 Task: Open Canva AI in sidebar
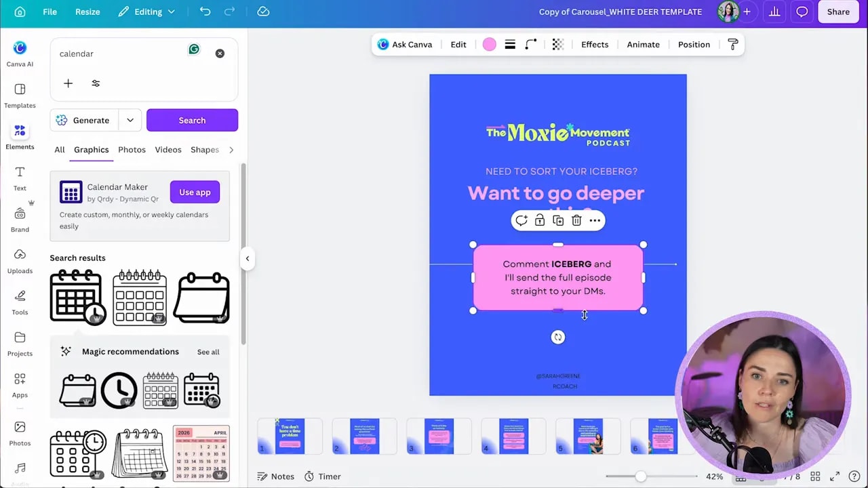click(x=20, y=54)
